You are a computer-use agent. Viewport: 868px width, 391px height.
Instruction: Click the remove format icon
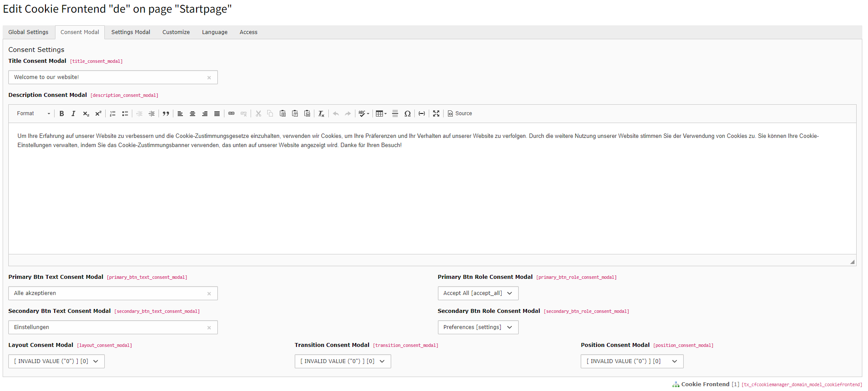point(321,113)
